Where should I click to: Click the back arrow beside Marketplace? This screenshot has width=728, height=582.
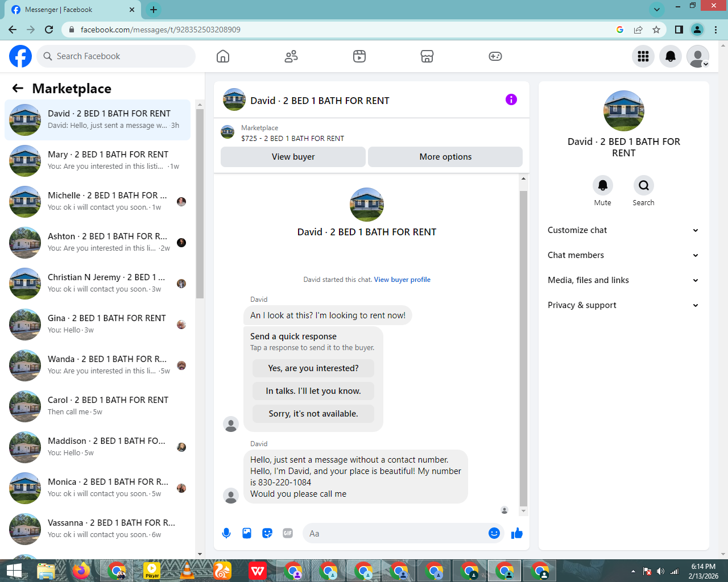tap(18, 88)
